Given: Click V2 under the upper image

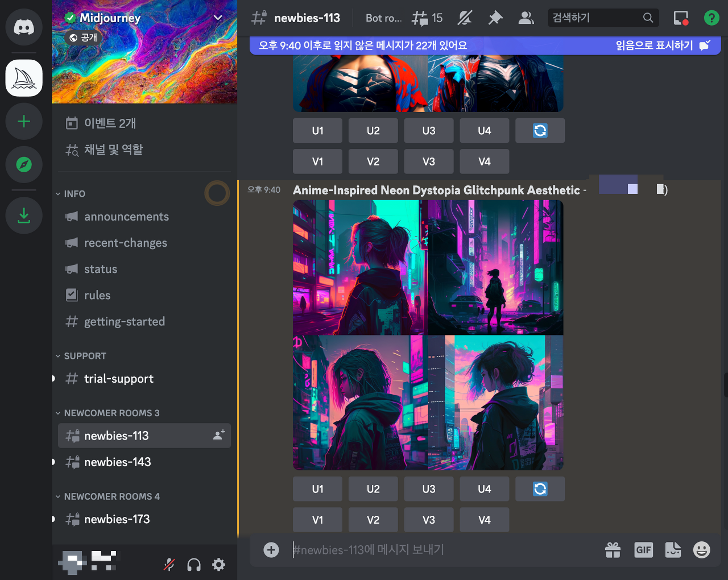Looking at the screenshot, I should tap(373, 161).
